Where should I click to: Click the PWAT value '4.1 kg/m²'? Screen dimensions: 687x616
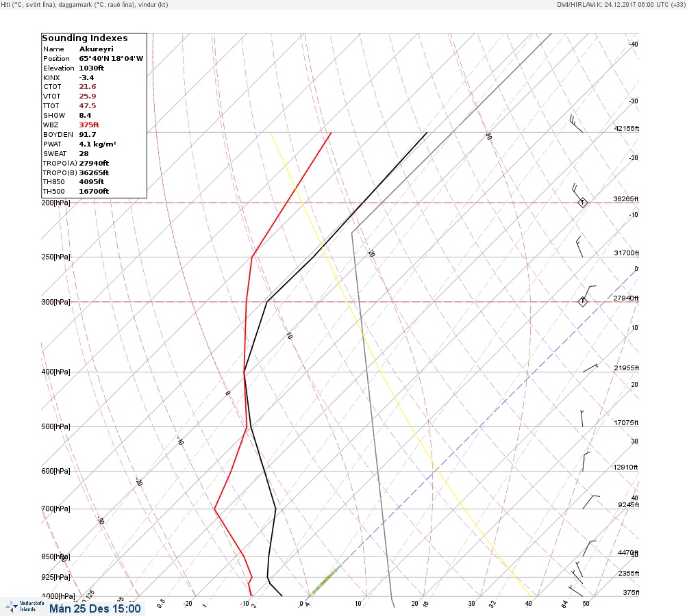[97, 144]
